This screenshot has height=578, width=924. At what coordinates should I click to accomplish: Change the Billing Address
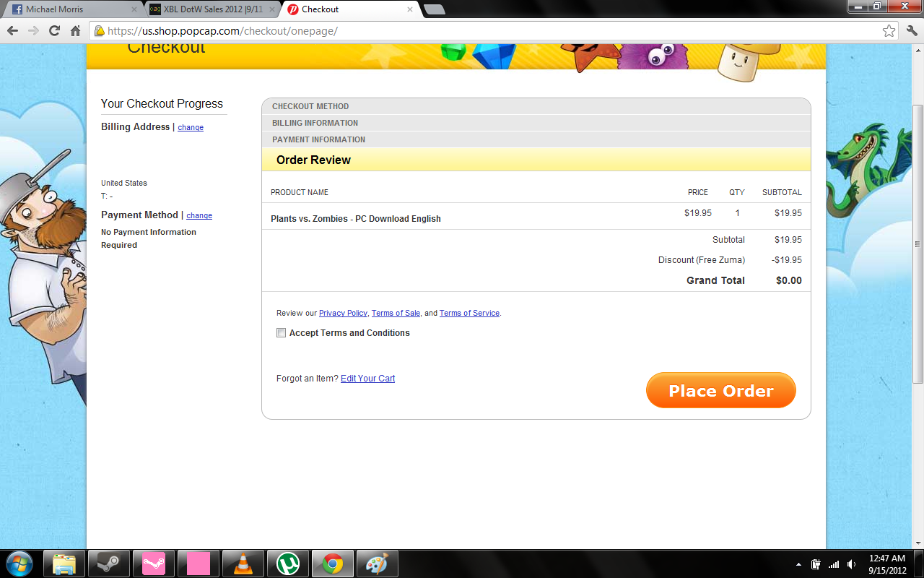pos(191,127)
